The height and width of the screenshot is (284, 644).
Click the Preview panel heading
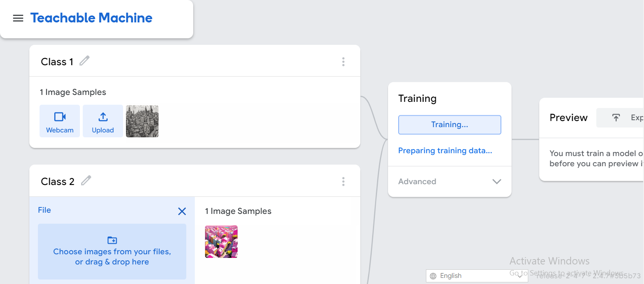tap(568, 118)
